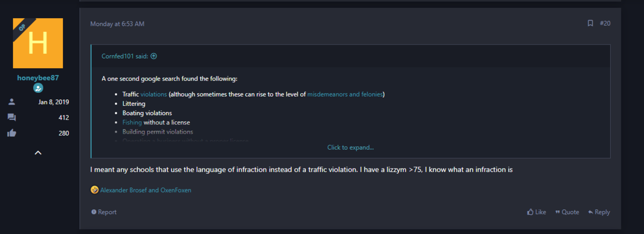Click the reaction score thumbs-up icon

[x=12, y=133]
